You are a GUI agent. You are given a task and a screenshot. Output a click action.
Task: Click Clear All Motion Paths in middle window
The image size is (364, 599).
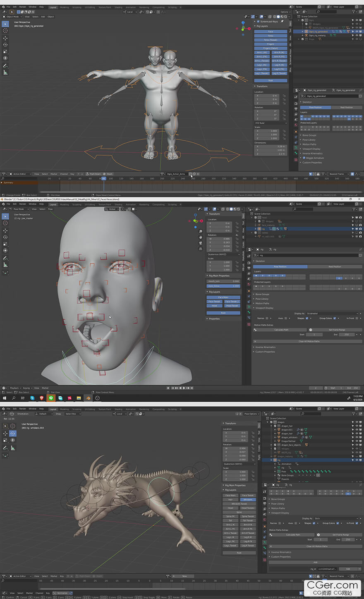[x=307, y=341]
